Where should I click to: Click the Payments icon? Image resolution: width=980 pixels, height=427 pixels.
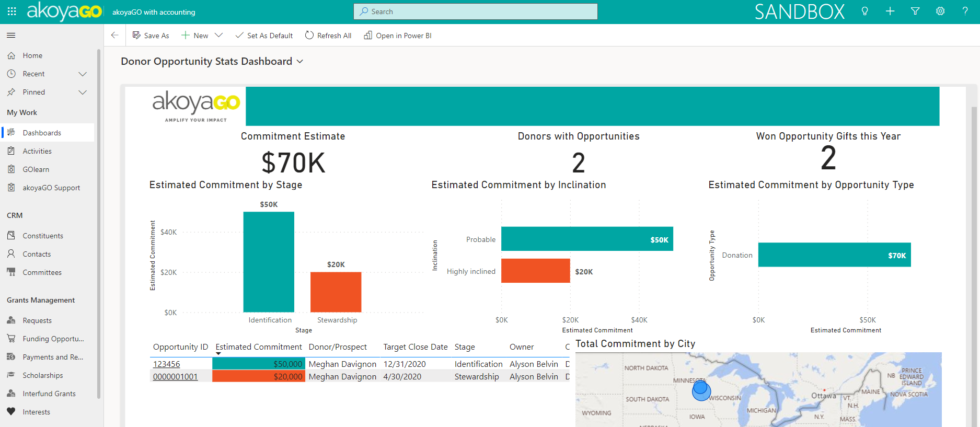[11, 357]
